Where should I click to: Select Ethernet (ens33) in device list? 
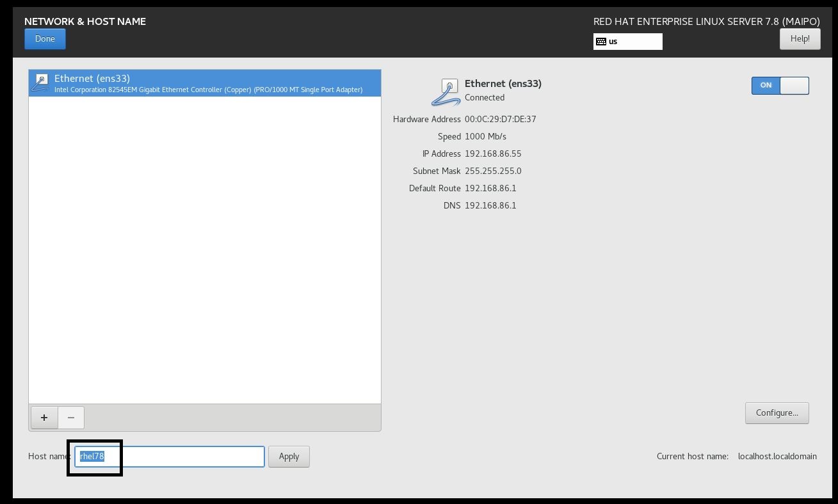click(205, 83)
